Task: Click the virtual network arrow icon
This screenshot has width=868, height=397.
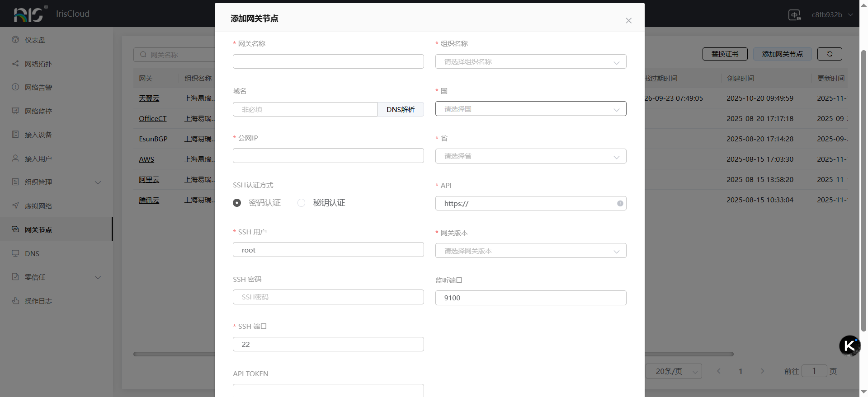Action: click(15, 206)
